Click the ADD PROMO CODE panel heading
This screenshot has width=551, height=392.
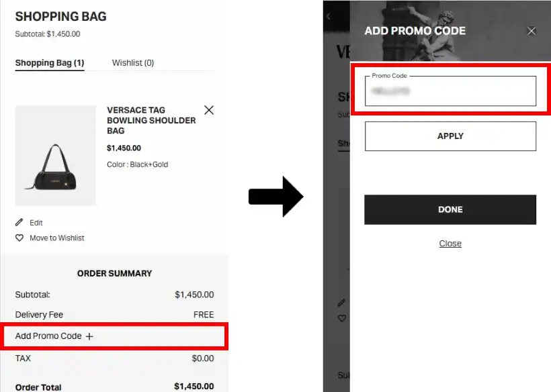[415, 31]
